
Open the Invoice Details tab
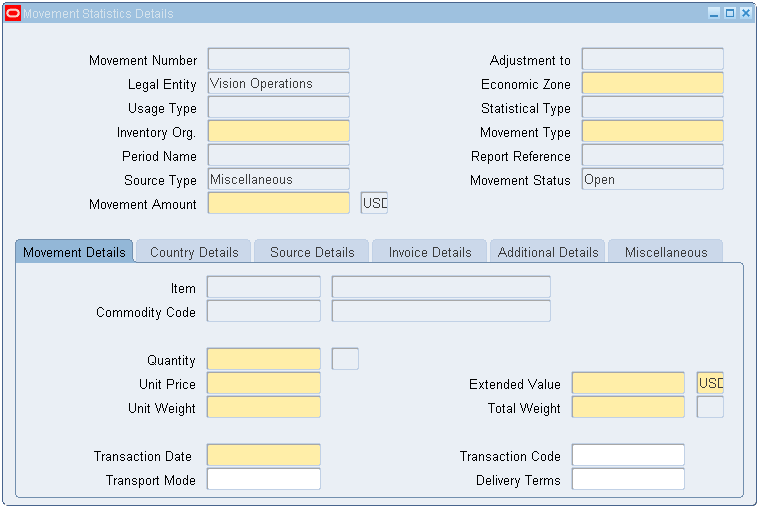tap(430, 252)
